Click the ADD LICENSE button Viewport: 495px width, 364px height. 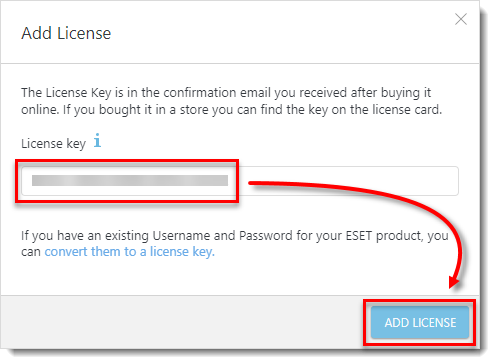point(420,322)
